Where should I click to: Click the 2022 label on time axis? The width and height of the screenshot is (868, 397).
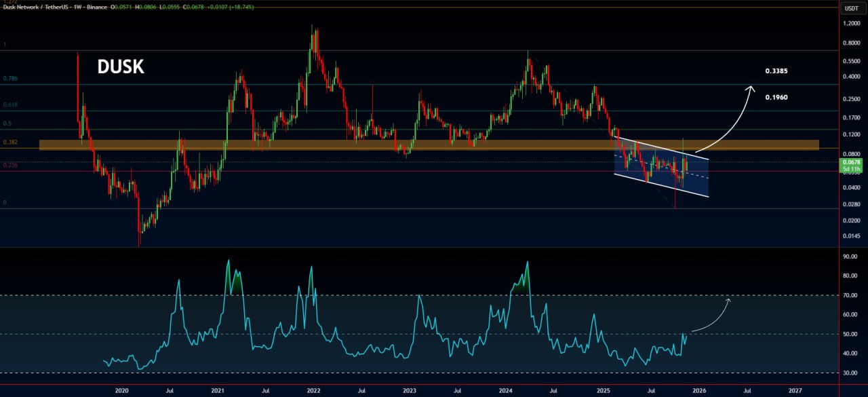[x=313, y=391]
